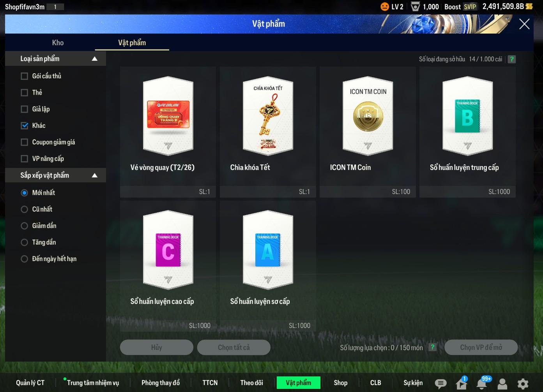Select the Cũ nhất sort option

[25, 209]
